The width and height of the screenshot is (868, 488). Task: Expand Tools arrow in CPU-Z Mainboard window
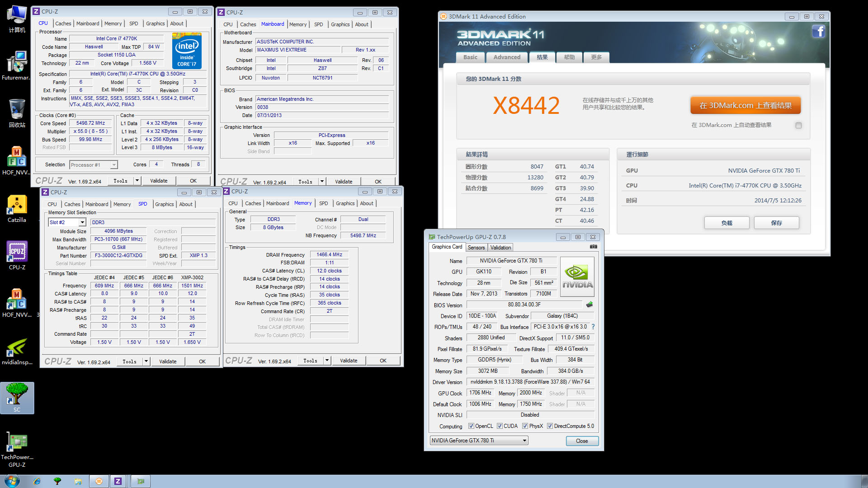322,182
